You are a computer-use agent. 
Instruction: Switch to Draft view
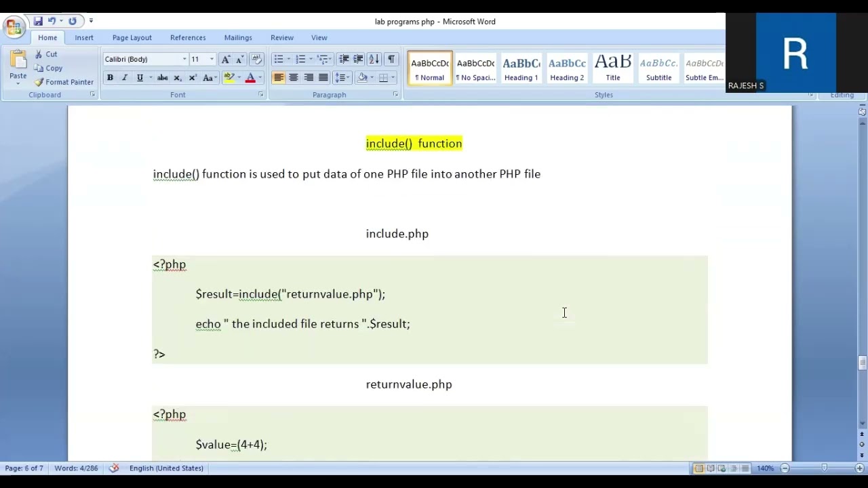coord(745,468)
